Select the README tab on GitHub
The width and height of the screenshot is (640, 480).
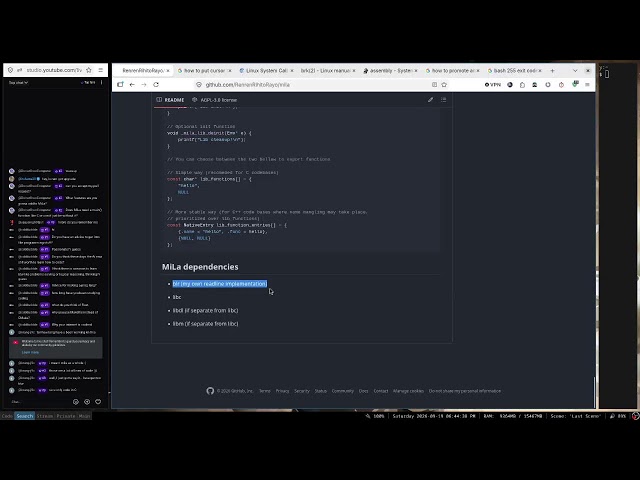pyautogui.click(x=170, y=100)
